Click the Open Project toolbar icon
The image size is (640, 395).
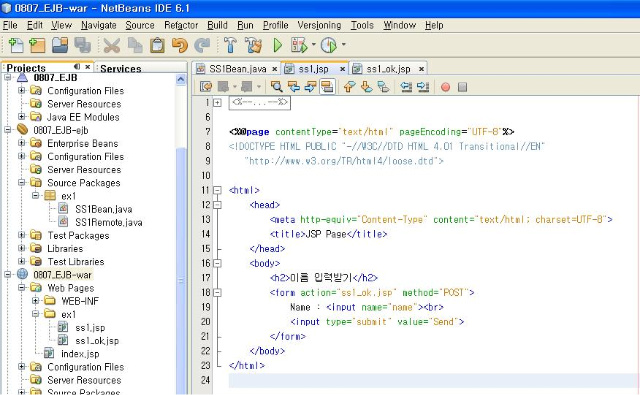click(60, 45)
